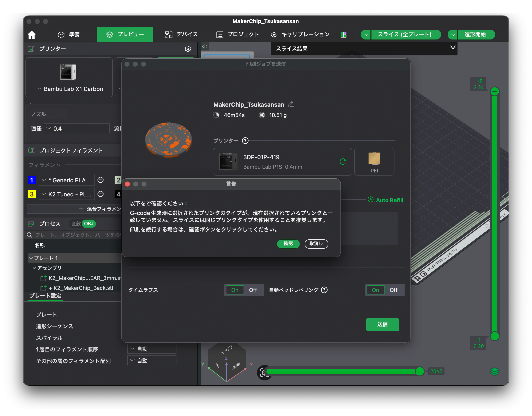Open nozzle diameter 0.4 dropdown

click(77, 128)
